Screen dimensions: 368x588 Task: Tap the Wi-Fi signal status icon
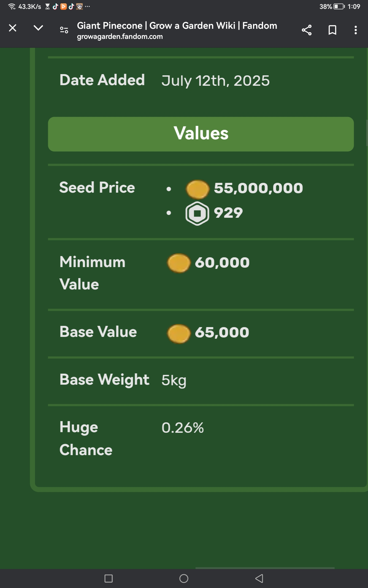(x=12, y=6)
